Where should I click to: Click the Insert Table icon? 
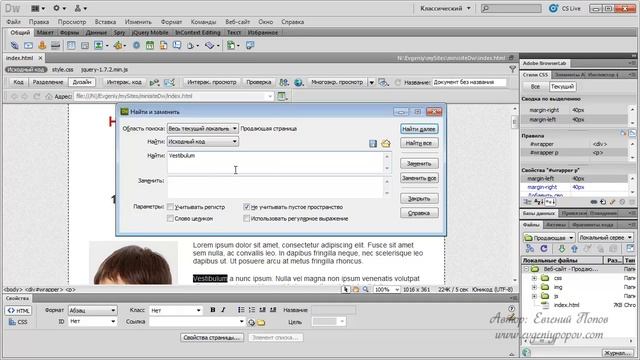point(71,45)
